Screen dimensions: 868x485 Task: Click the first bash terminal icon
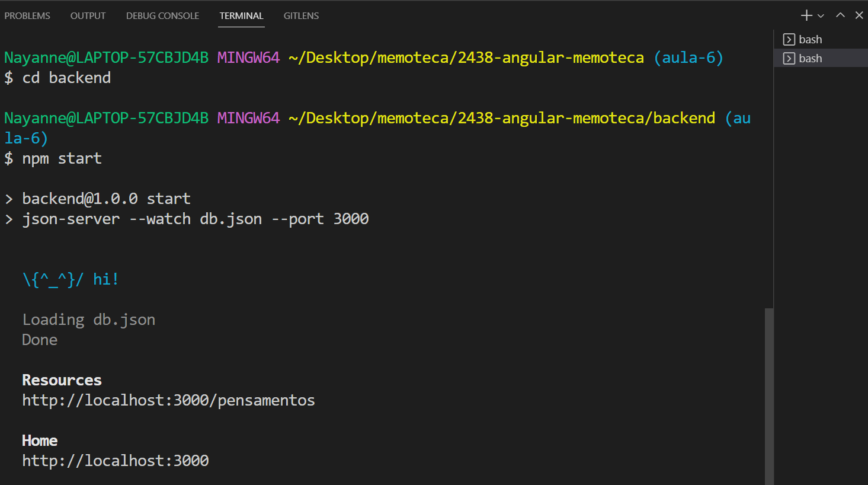(789, 40)
